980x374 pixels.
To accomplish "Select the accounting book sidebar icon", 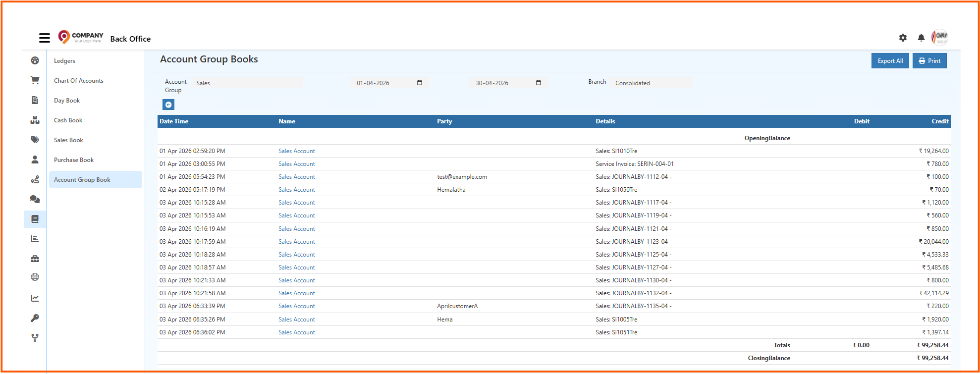I will pos(35,219).
